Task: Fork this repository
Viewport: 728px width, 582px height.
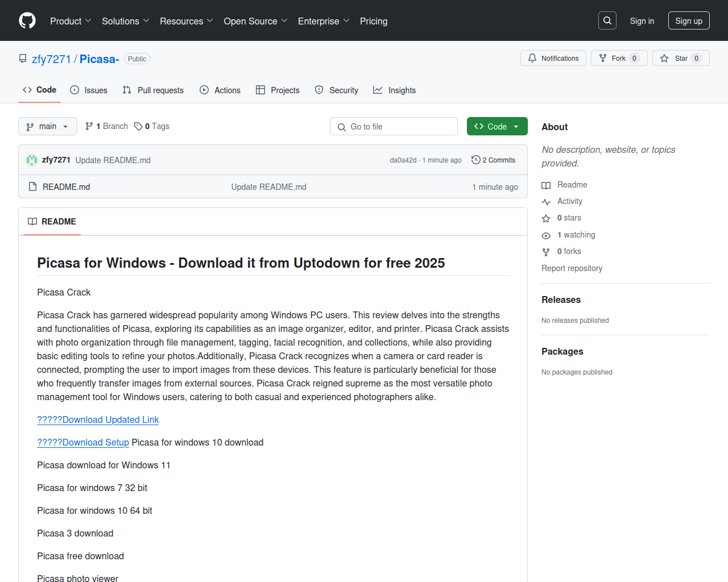Action: (x=619, y=58)
